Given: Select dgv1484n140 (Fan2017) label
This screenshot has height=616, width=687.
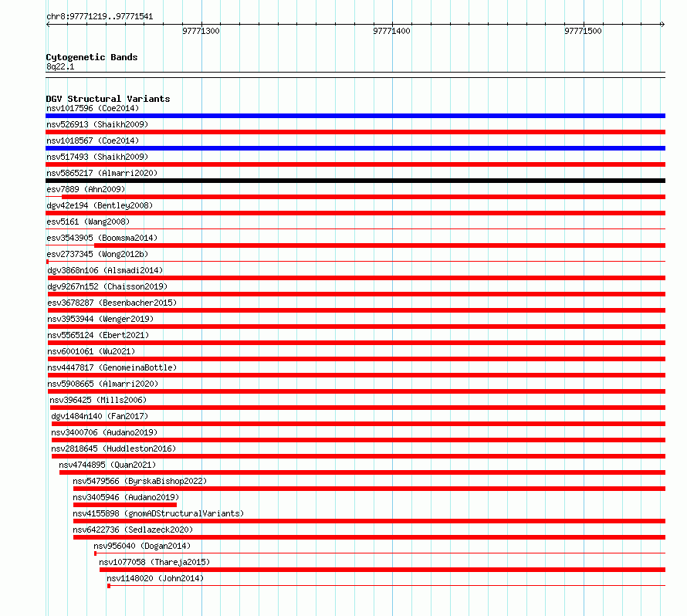Looking at the screenshot, I should click(100, 416).
